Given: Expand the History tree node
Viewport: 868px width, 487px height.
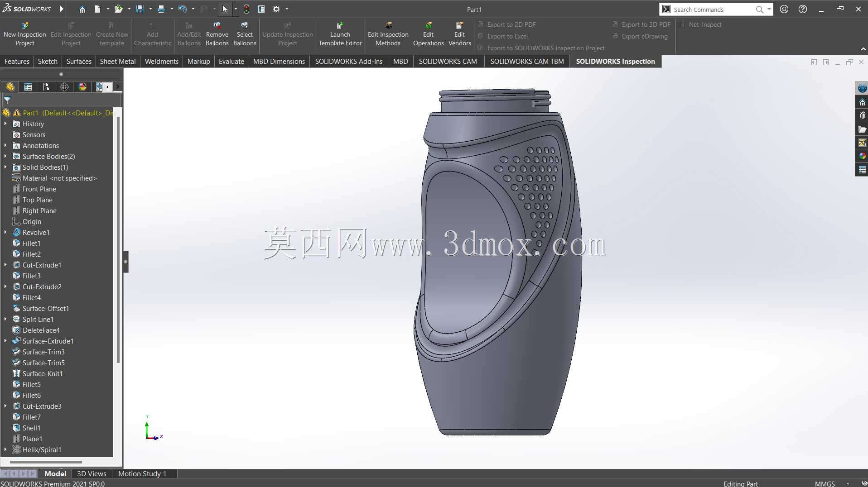Looking at the screenshot, I should pos(5,124).
